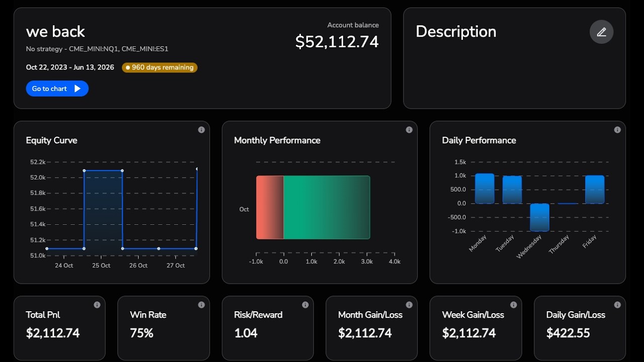Click the 24 Oct label on Equity Curve

click(64, 265)
